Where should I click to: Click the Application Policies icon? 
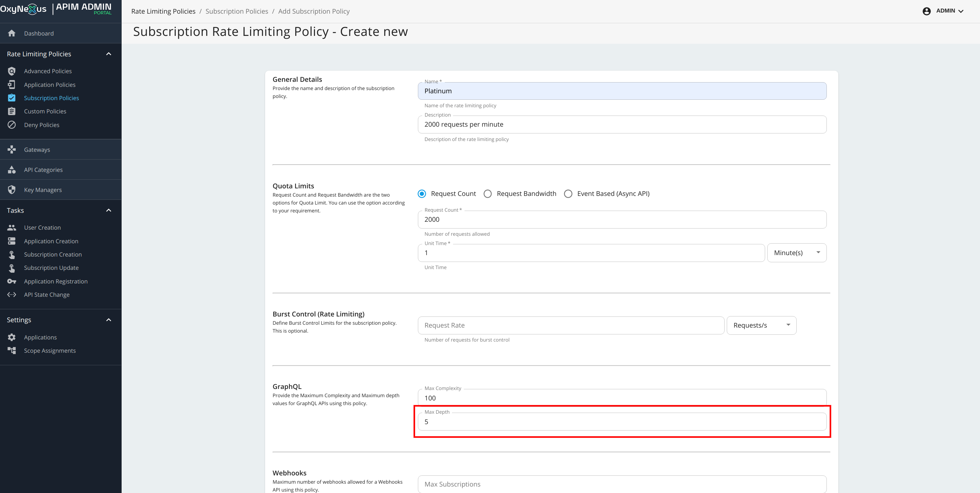[11, 84]
